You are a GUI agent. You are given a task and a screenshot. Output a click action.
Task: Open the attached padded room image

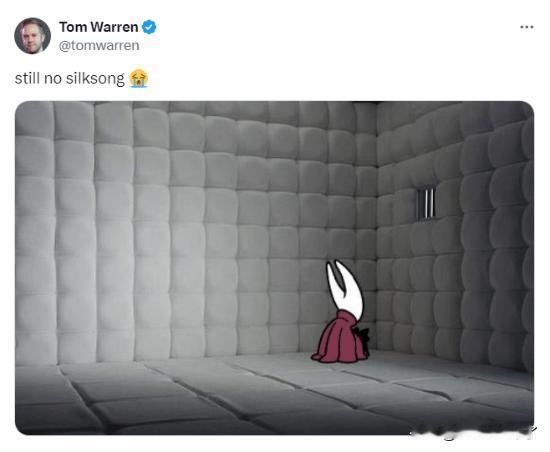tap(274, 268)
